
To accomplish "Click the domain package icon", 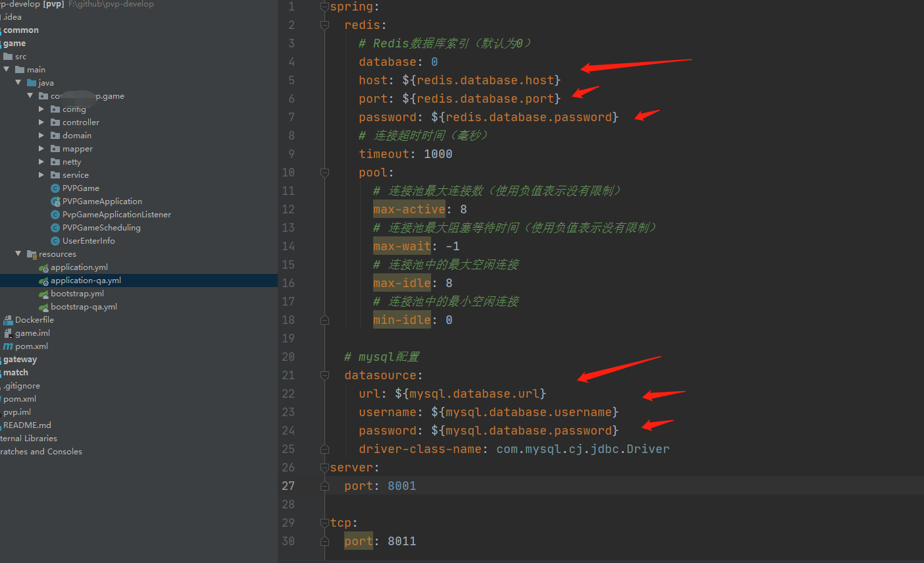I will (x=55, y=136).
